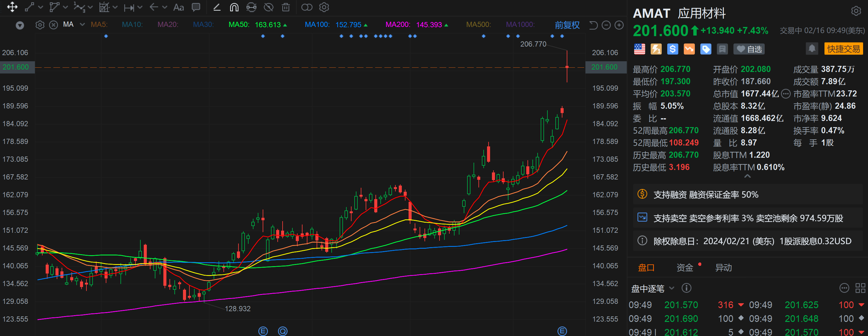Screen dimensions: 868x336
Task: Add AMAT to watchlist via 自选
Action: click(749, 49)
